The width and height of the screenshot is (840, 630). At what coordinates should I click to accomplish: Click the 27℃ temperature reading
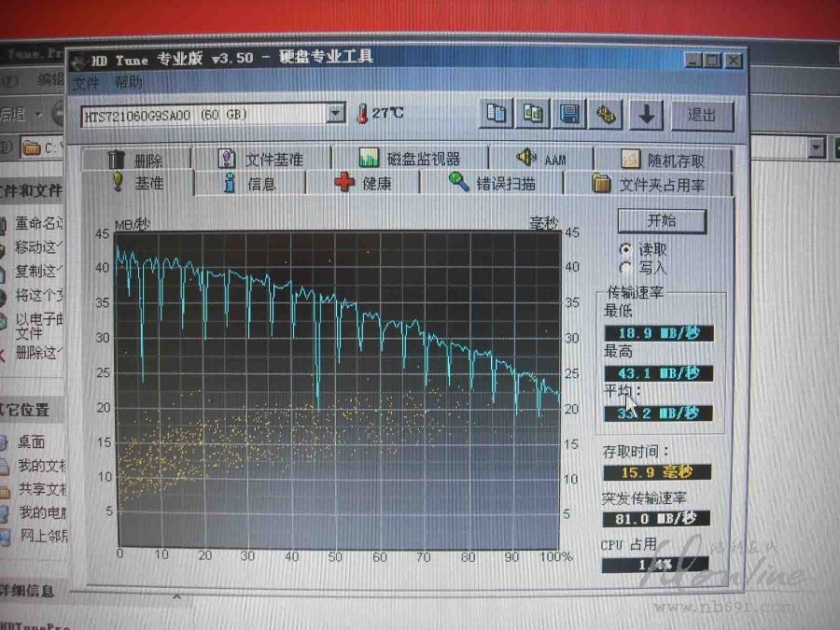388,113
